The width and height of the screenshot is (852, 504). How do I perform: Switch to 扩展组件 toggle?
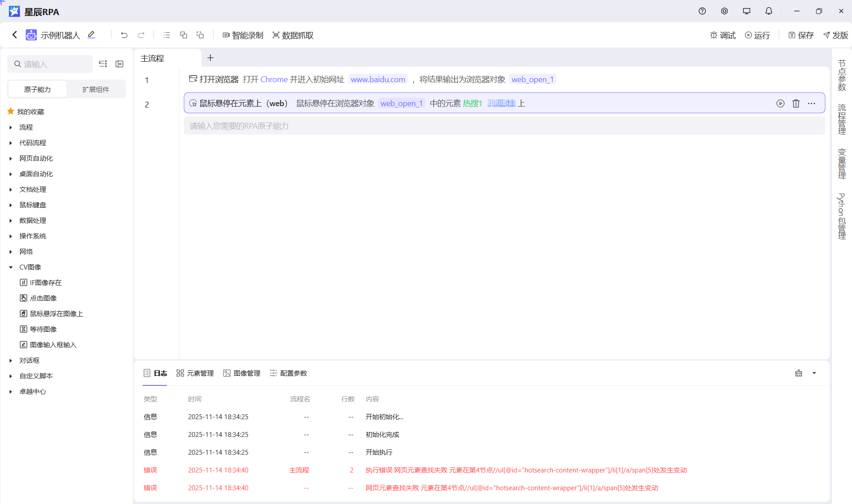tap(95, 89)
